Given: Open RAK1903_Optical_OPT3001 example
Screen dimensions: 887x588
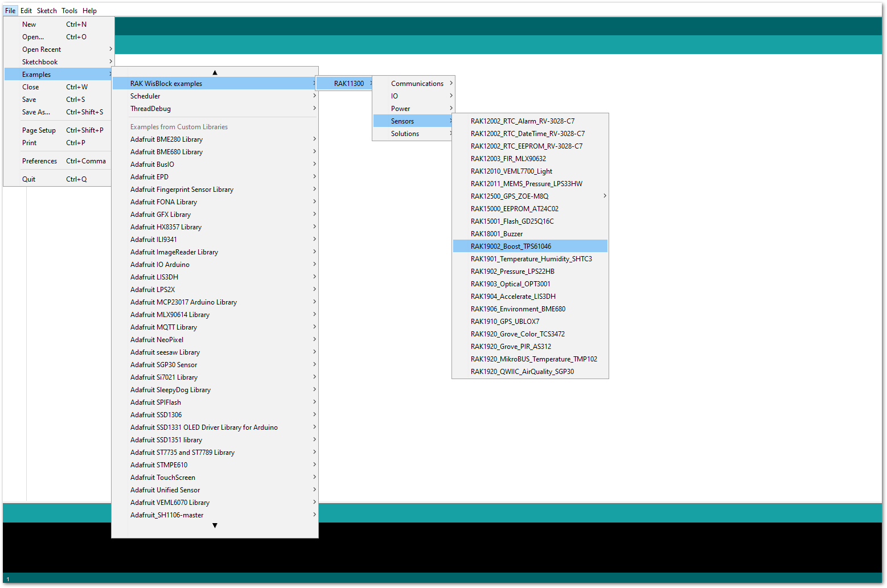Looking at the screenshot, I should point(530,284).
